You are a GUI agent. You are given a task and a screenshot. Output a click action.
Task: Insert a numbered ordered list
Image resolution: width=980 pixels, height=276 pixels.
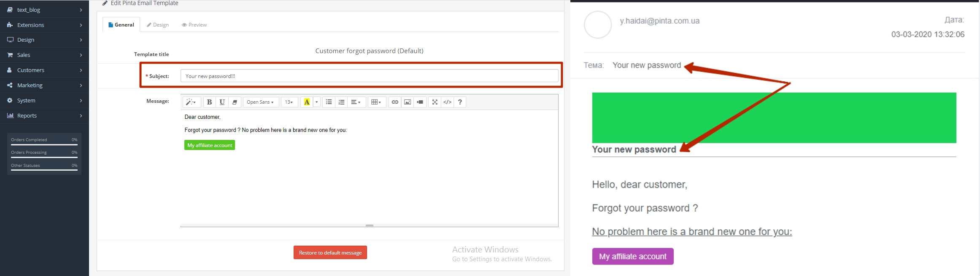341,102
